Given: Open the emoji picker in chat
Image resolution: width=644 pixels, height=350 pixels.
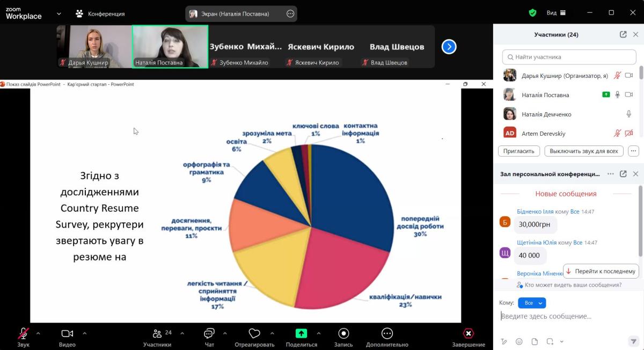Looking at the screenshot, I should [519, 341].
